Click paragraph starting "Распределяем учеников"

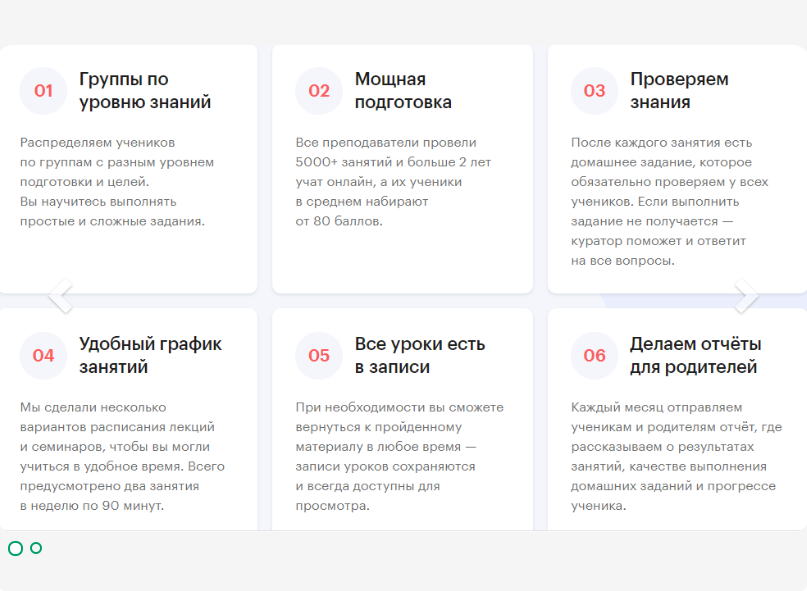[117, 182]
